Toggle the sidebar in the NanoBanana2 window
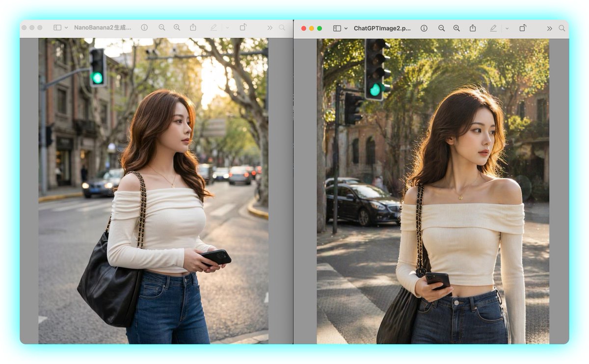The height and width of the screenshot is (364, 589). click(x=56, y=28)
